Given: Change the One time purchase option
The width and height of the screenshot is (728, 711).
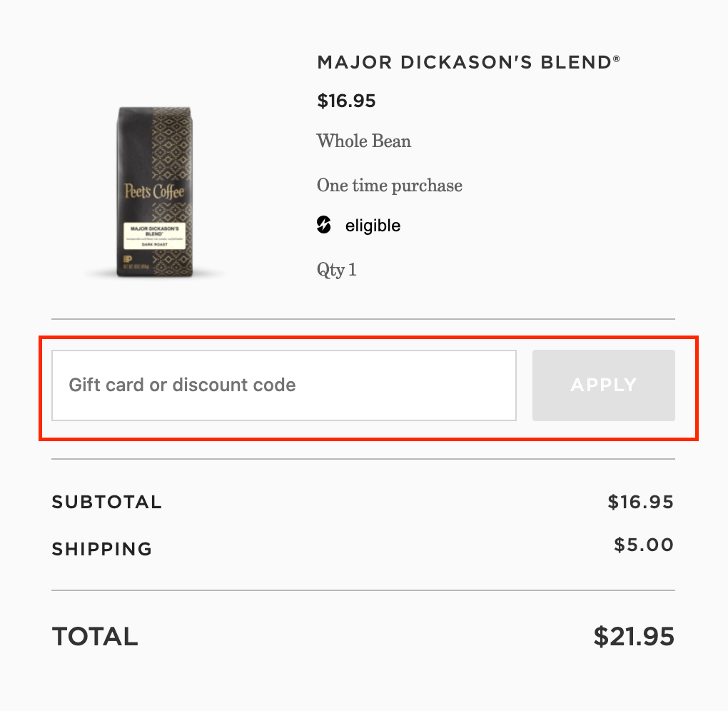Looking at the screenshot, I should pyautogui.click(x=390, y=185).
